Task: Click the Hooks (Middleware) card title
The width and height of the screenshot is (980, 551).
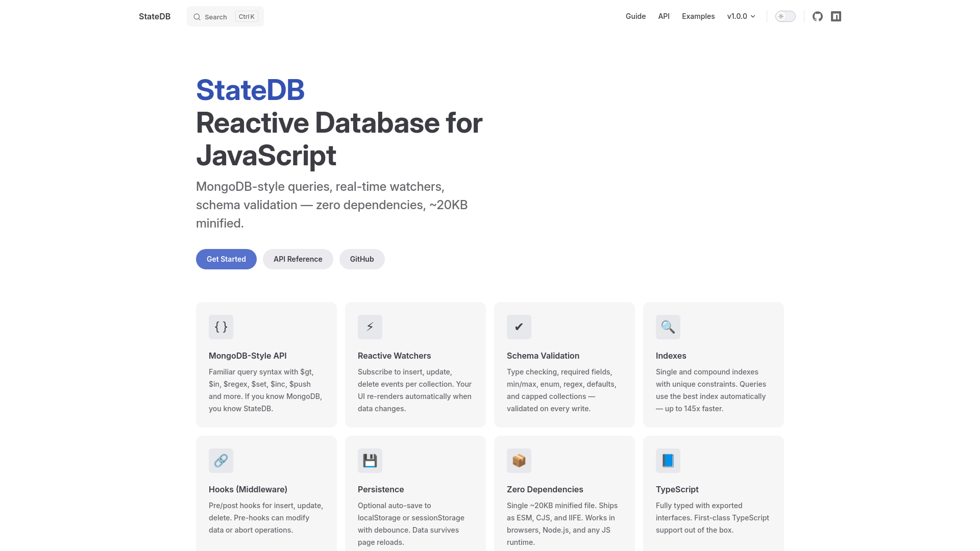Action: tap(248, 489)
